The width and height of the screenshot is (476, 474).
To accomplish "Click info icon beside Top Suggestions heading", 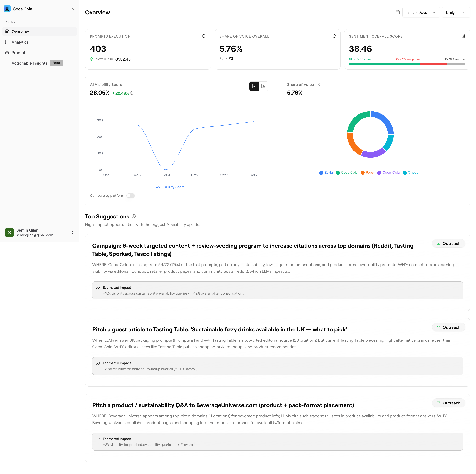I will tap(134, 216).
